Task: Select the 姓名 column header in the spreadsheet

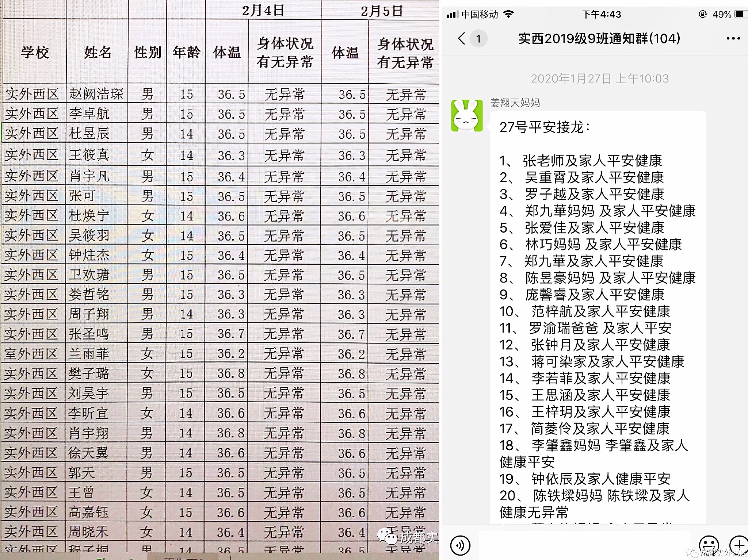Action: pyautogui.click(x=98, y=52)
